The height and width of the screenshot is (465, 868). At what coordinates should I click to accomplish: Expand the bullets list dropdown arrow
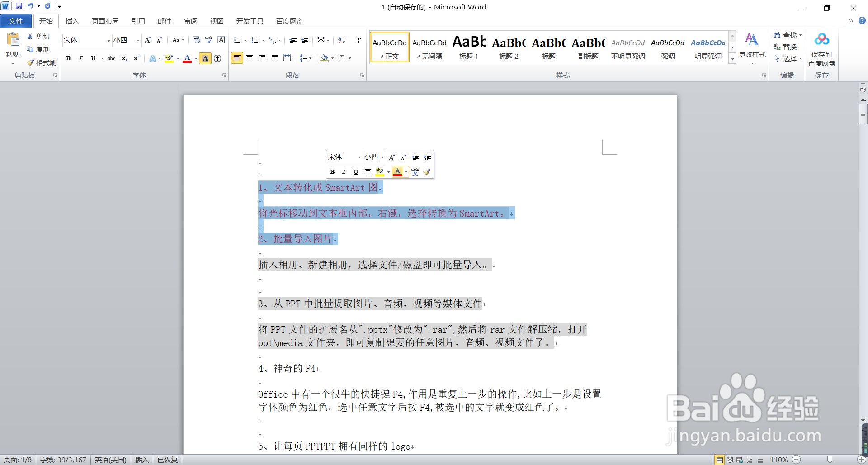tap(245, 40)
